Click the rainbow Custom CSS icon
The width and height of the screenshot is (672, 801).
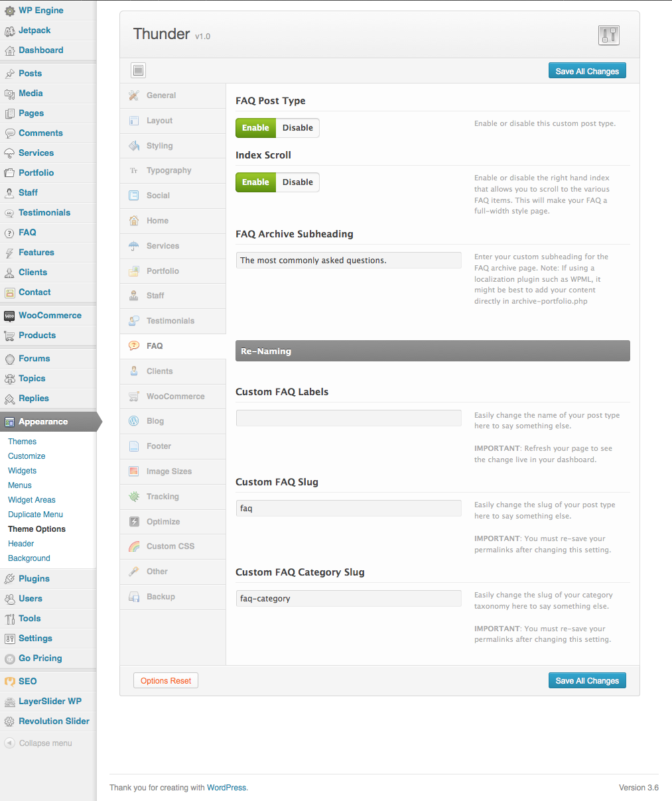click(134, 546)
